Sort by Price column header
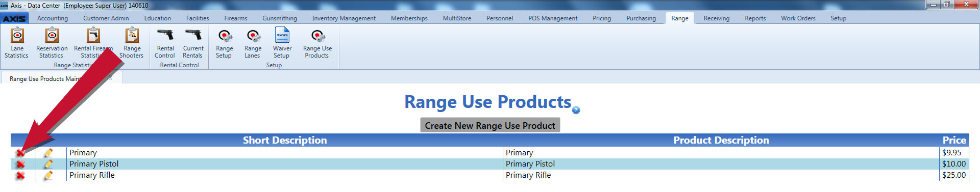Viewport: 980px width, 192px height. pos(954,140)
